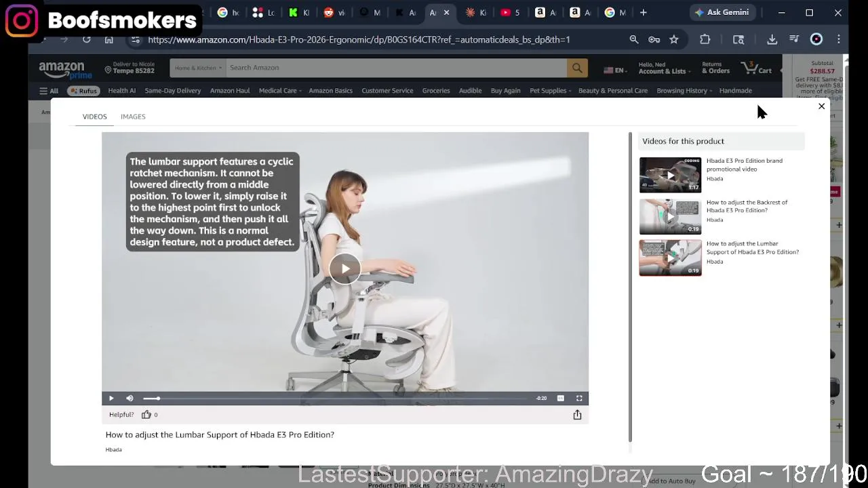Open a new browser tab

pos(644,12)
